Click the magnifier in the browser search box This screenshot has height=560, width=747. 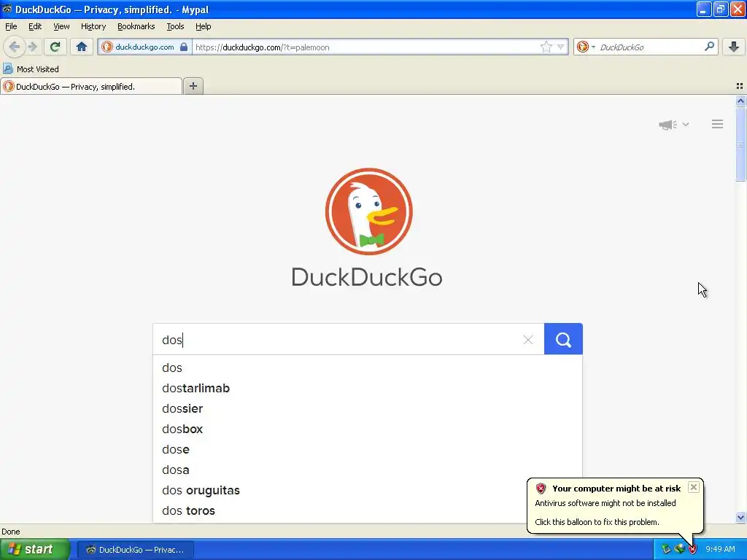tap(709, 46)
